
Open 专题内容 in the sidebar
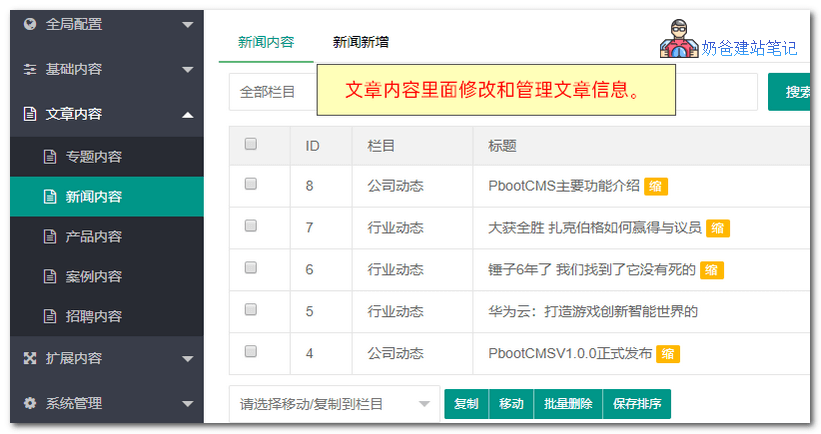tap(107, 157)
